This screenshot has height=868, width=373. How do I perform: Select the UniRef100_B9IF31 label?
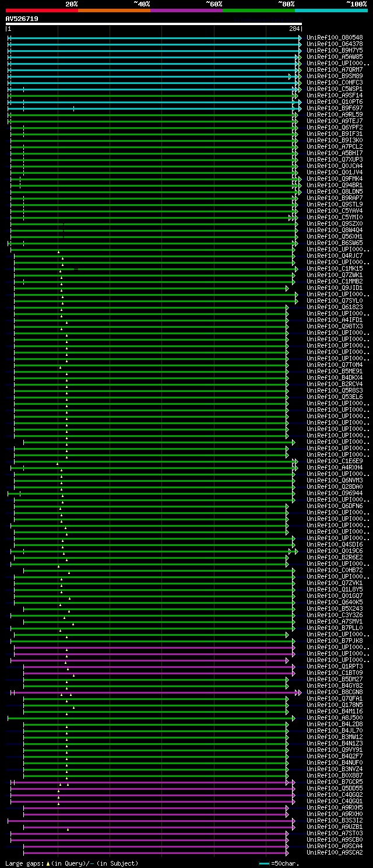coord(335,134)
